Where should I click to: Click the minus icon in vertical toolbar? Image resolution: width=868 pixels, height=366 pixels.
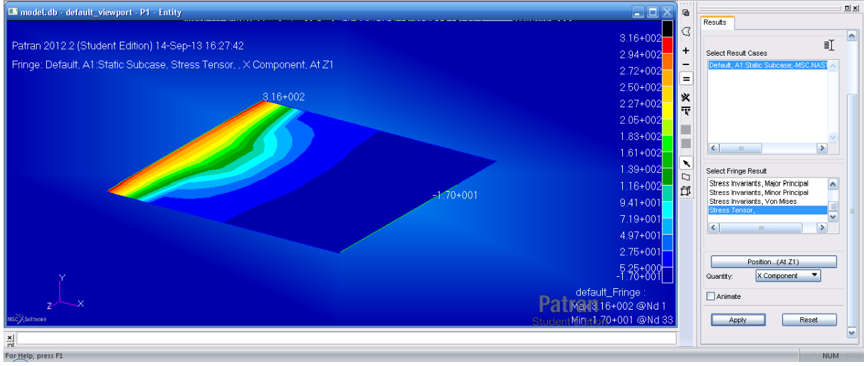tap(686, 65)
